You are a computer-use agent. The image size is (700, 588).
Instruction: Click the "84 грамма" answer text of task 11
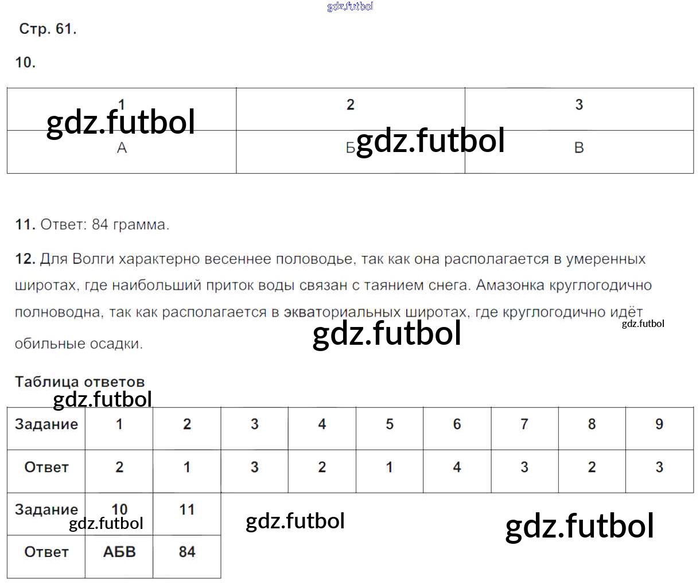point(130,225)
